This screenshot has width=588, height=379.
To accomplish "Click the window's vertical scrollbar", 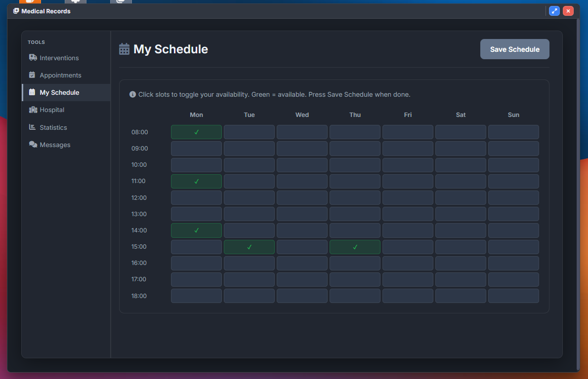I will [x=578, y=195].
